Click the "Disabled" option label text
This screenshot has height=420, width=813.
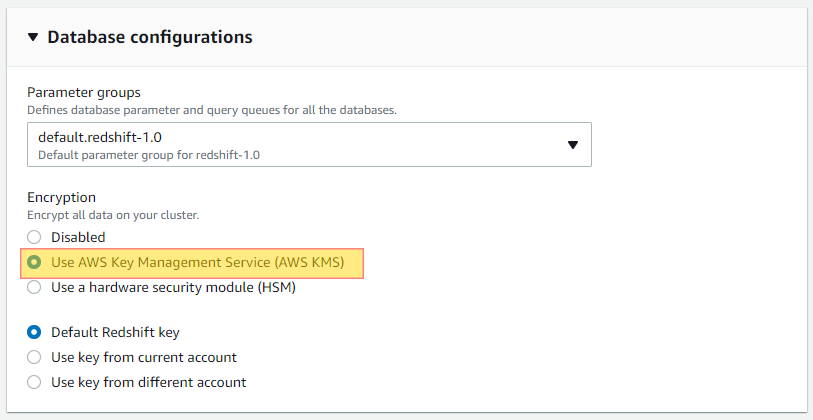[78, 237]
